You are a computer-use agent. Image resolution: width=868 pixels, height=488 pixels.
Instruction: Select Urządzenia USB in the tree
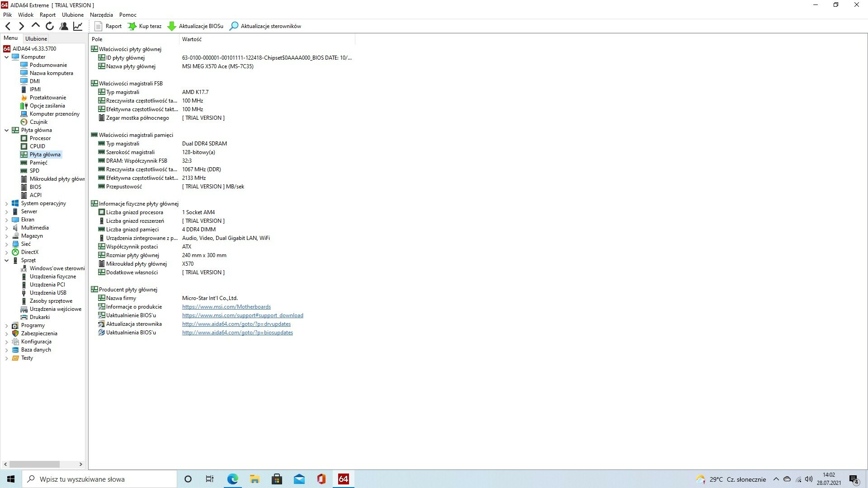coord(48,293)
